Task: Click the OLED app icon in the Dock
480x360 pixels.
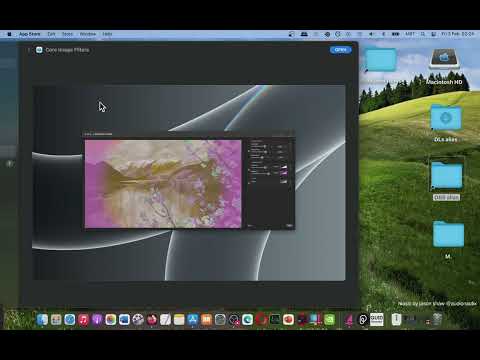Action: pos(377,320)
